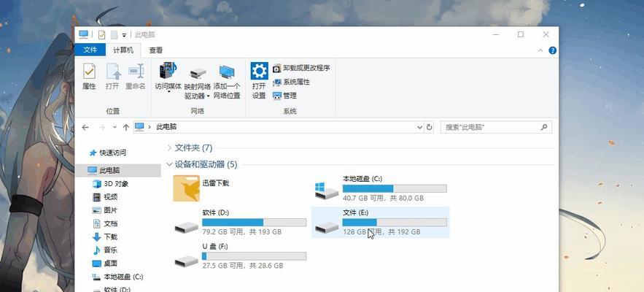This screenshot has width=644, height=292.
Task: Open 打开设置 settings gear icon
Action: tap(259, 71)
